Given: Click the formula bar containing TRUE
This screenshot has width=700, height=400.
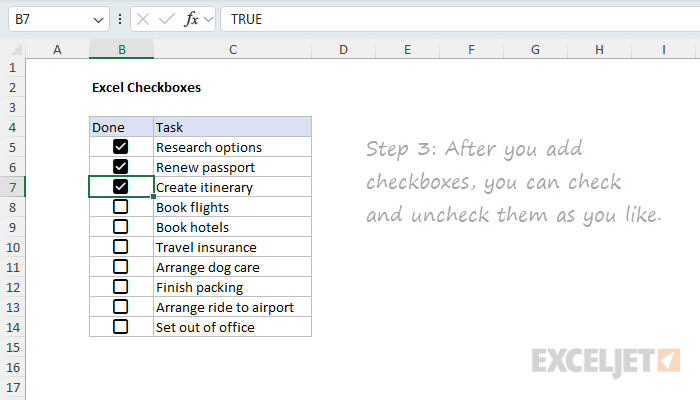Looking at the screenshot, I should [x=460, y=19].
